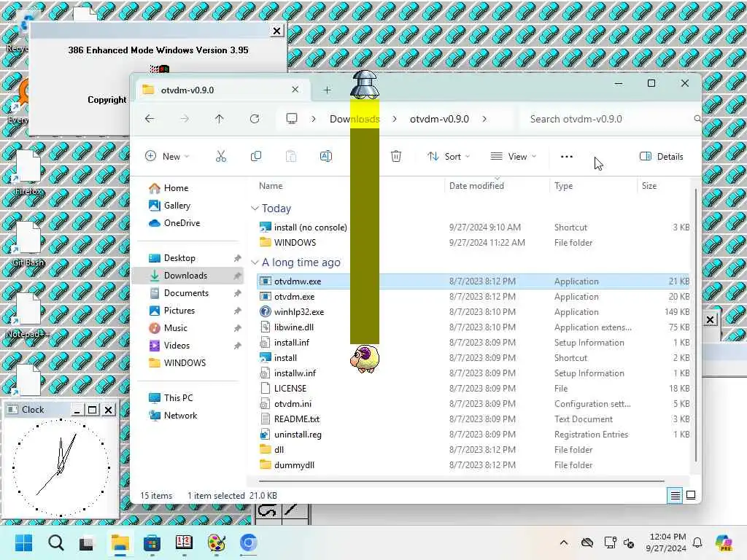Click the otvdm-v0.9.0 breadcrumb segment

[439, 119]
